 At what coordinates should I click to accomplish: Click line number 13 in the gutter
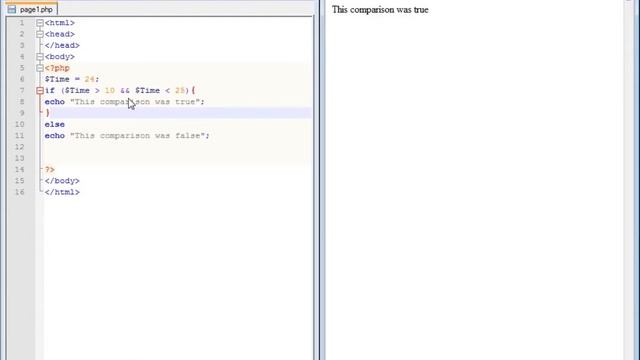click(20, 158)
